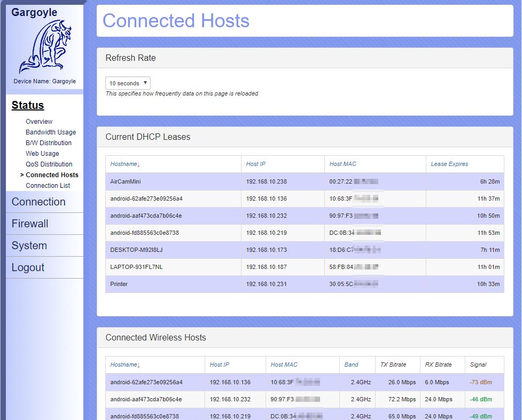Viewport: 522px width, 420px height.
Task: Click Logout in the sidebar
Action: [x=28, y=267]
